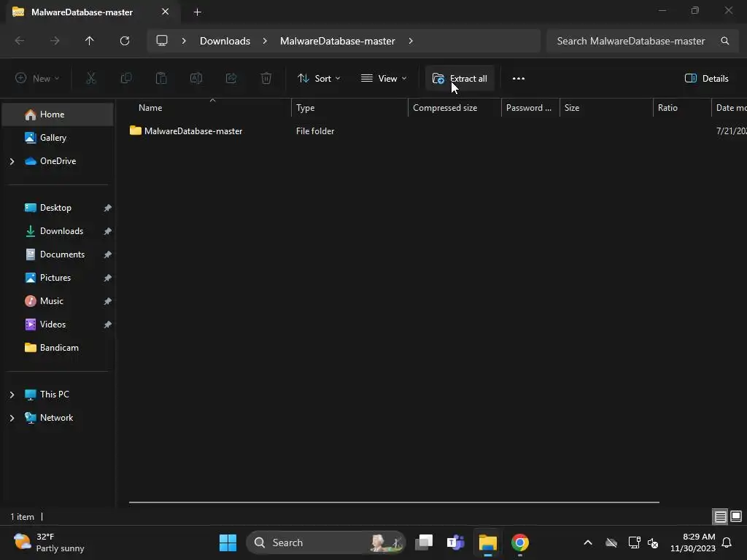Click chevron after Downloads in address bar
Screen dimensions: 747x560
click(265, 41)
